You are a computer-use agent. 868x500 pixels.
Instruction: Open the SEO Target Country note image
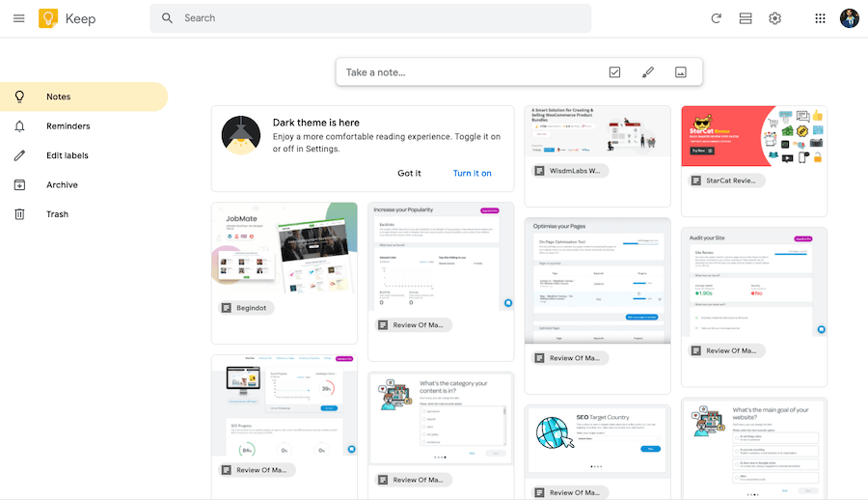coord(597,442)
